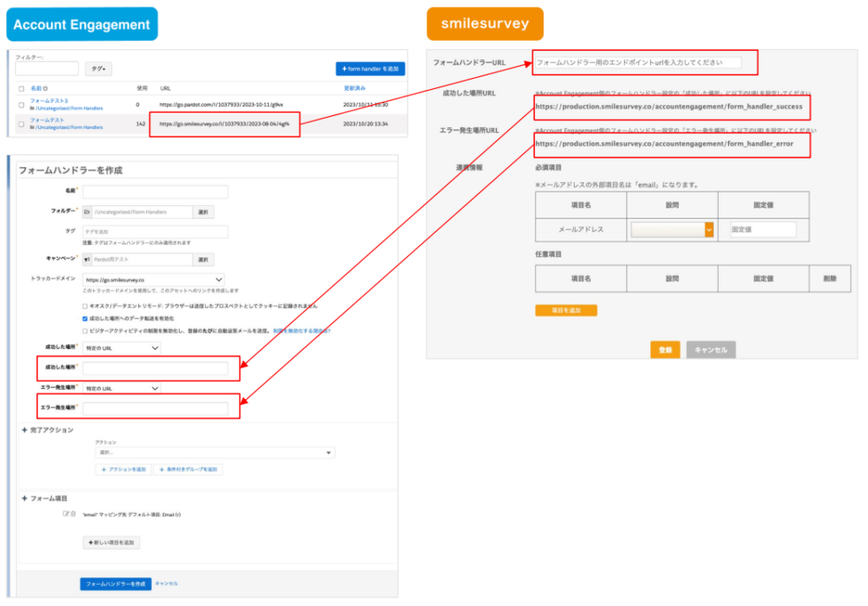
Task: Enable the キオスク/データエントリモード checkbox
Action: pyautogui.click(x=85, y=306)
